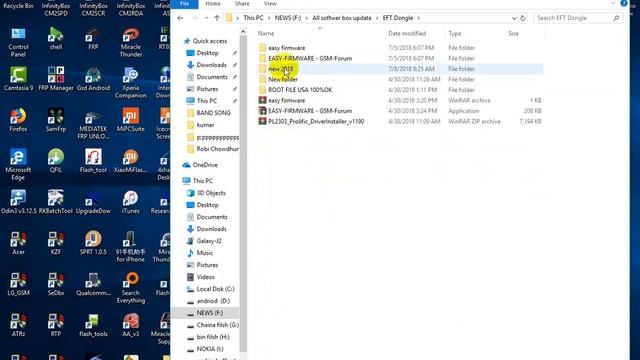Launch SamFrp desktop shortcut

tap(56, 120)
